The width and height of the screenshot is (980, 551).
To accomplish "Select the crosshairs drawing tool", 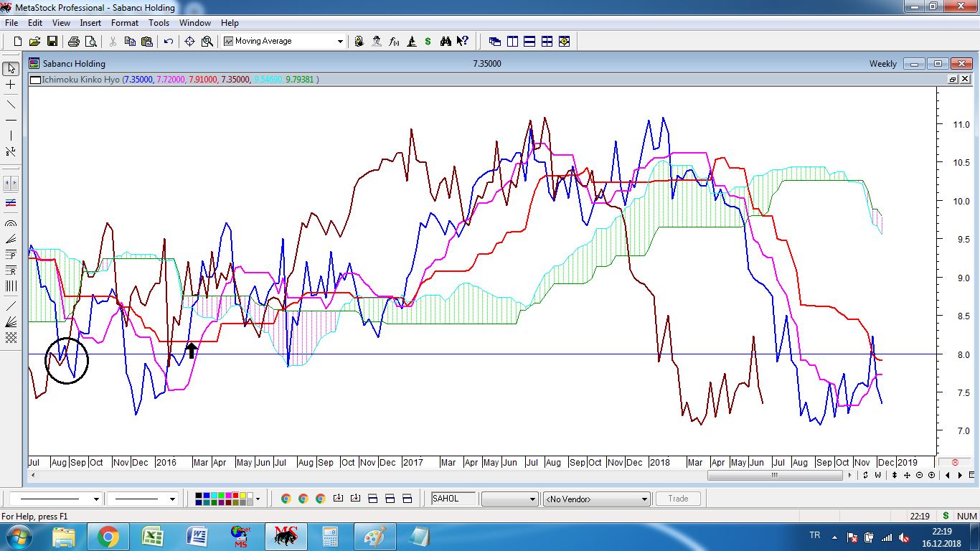I will click(x=11, y=85).
